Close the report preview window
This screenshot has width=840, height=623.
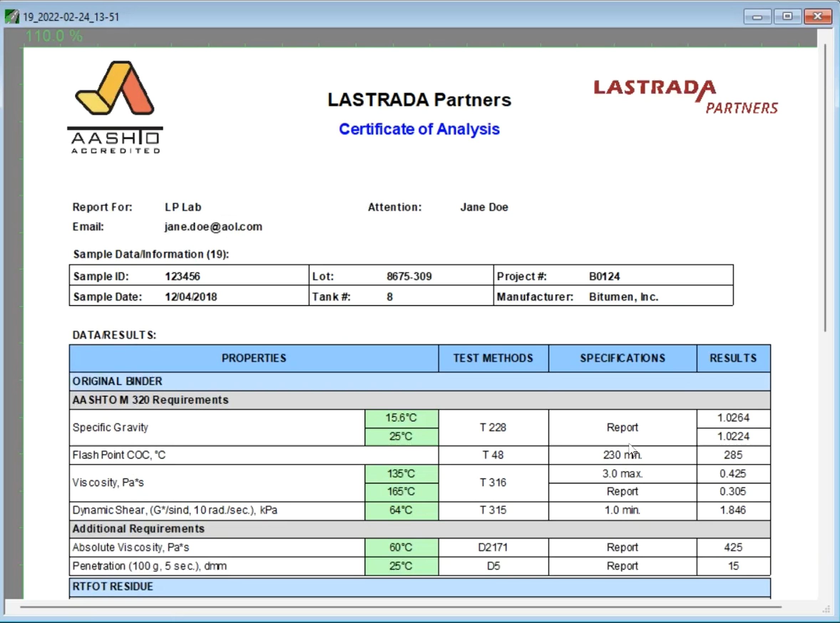point(818,17)
